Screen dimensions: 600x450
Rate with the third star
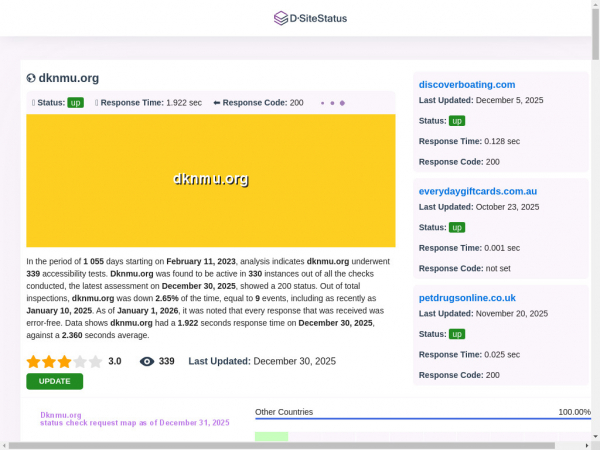tap(64, 362)
